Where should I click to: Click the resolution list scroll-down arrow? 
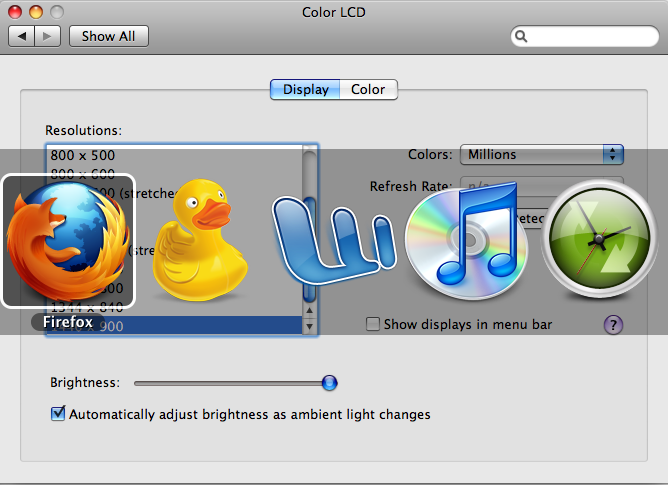[x=310, y=326]
